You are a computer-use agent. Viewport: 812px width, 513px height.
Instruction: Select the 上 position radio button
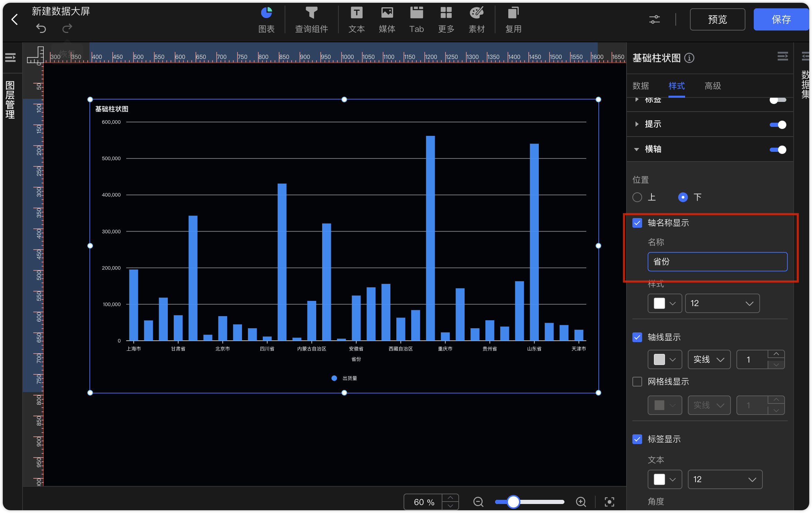[637, 197]
